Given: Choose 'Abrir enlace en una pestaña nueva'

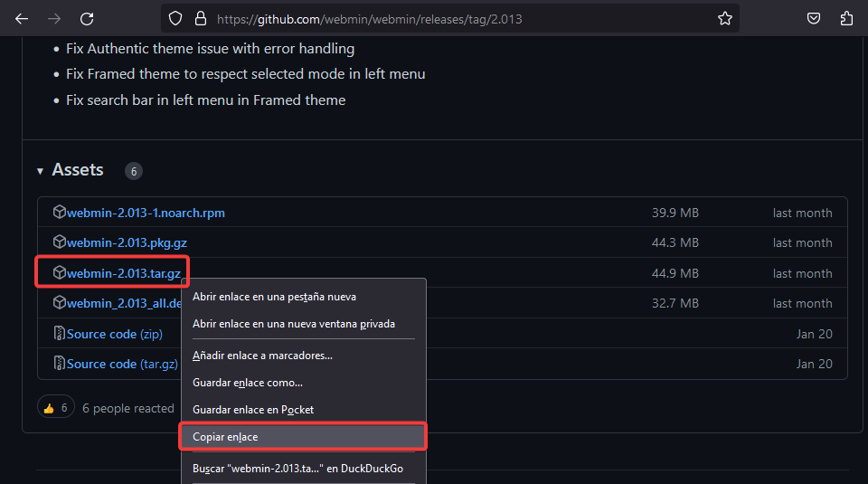Looking at the screenshot, I should pos(274,297).
